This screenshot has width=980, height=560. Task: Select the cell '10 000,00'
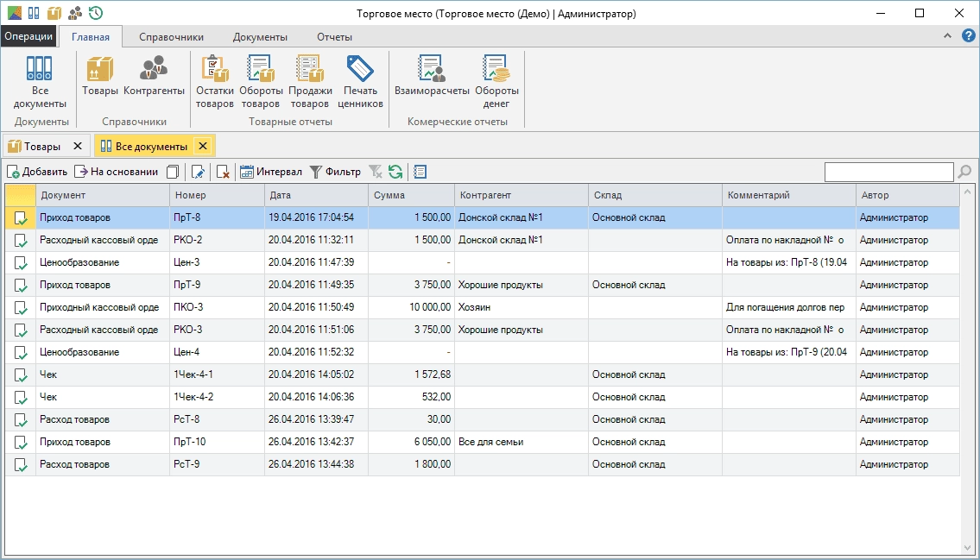[411, 307]
